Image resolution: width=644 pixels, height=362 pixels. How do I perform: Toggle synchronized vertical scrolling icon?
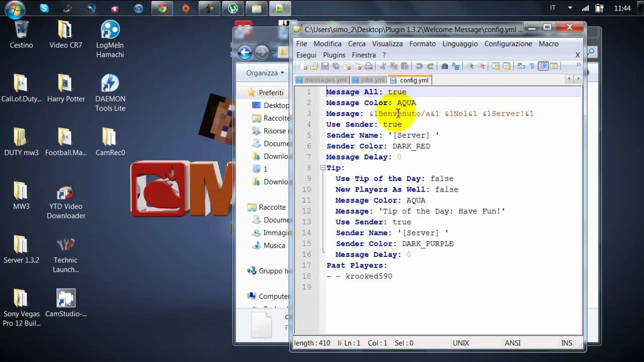tap(496, 66)
